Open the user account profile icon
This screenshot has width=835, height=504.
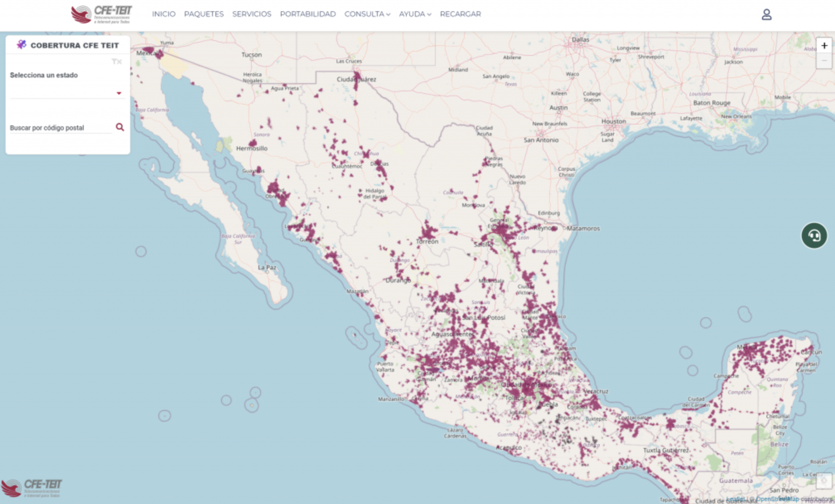766,14
